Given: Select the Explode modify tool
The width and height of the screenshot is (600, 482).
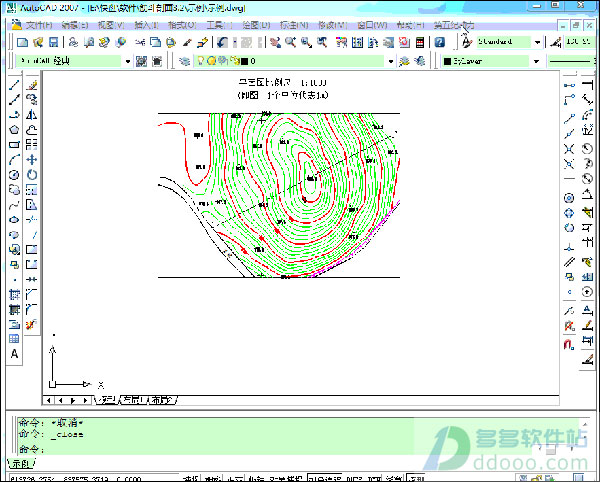Looking at the screenshot, I should point(32,324).
